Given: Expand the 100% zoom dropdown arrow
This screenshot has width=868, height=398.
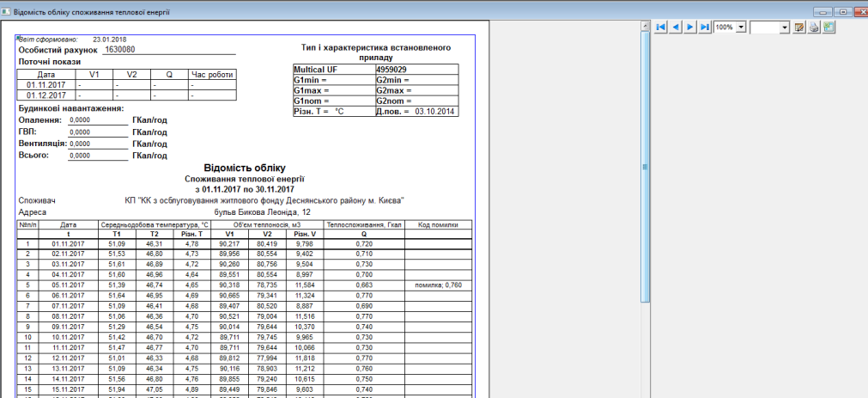Looking at the screenshot, I should [742, 28].
